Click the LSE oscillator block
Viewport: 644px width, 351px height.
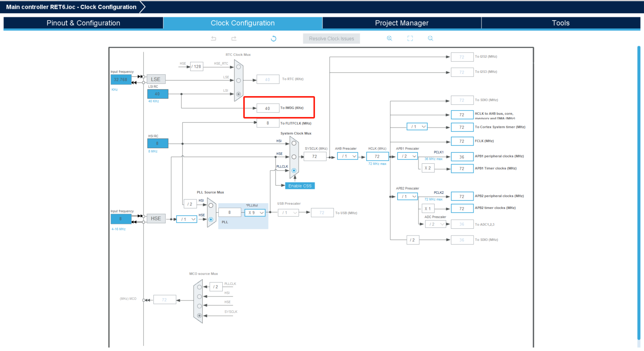click(156, 79)
